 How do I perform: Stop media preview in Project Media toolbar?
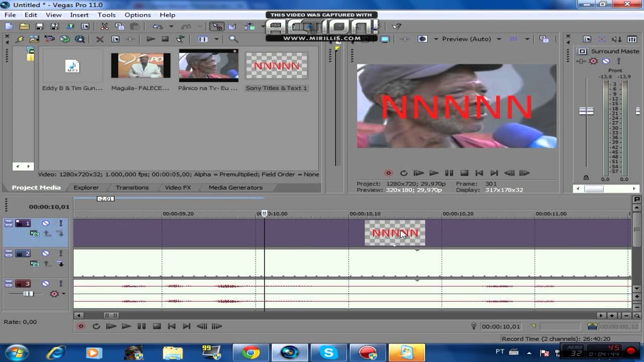pos(165,39)
